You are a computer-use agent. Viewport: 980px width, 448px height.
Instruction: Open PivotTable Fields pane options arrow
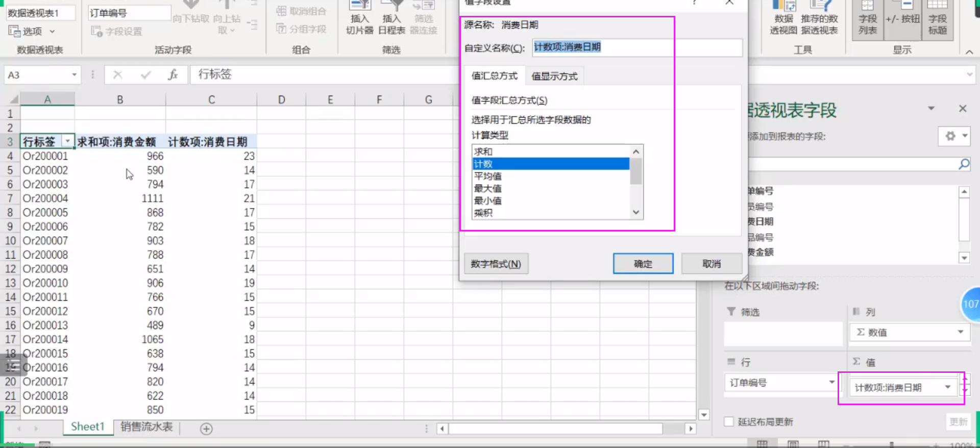click(931, 108)
